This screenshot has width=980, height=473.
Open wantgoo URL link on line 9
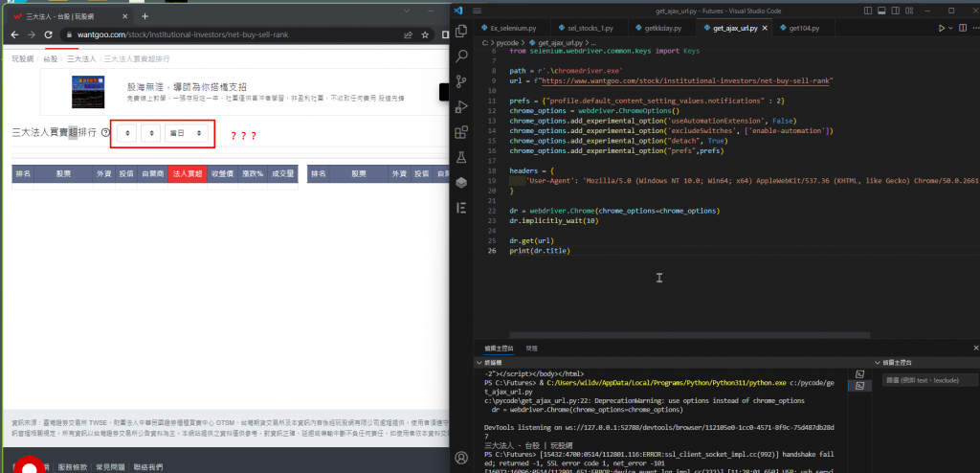pyautogui.click(x=687, y=80)
